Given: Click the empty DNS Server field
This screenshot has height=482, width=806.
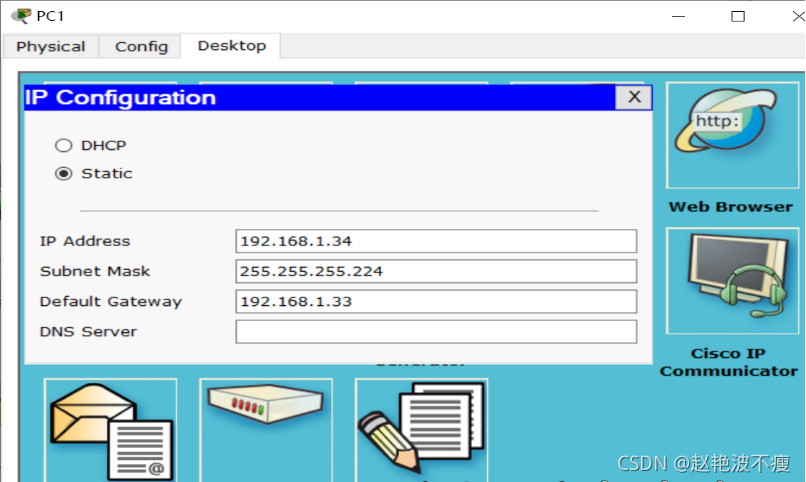Looking at the screenshot, I should 436,332.
